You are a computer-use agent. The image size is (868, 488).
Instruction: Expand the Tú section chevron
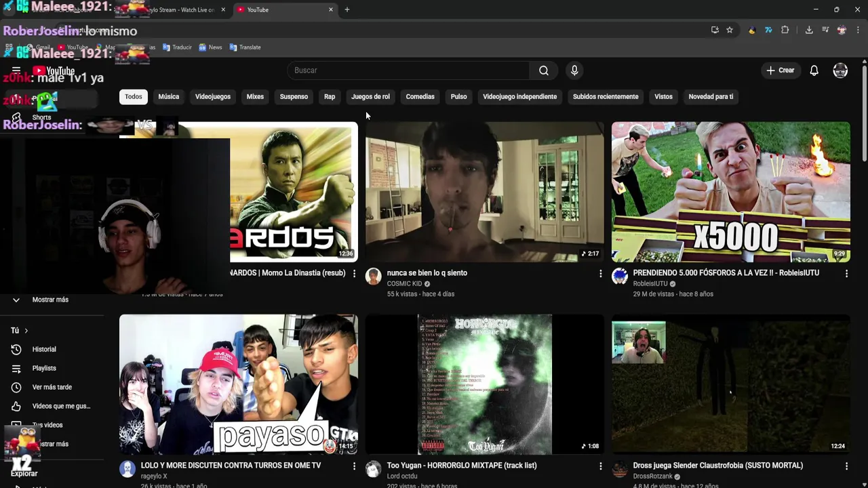click(26, 331)
